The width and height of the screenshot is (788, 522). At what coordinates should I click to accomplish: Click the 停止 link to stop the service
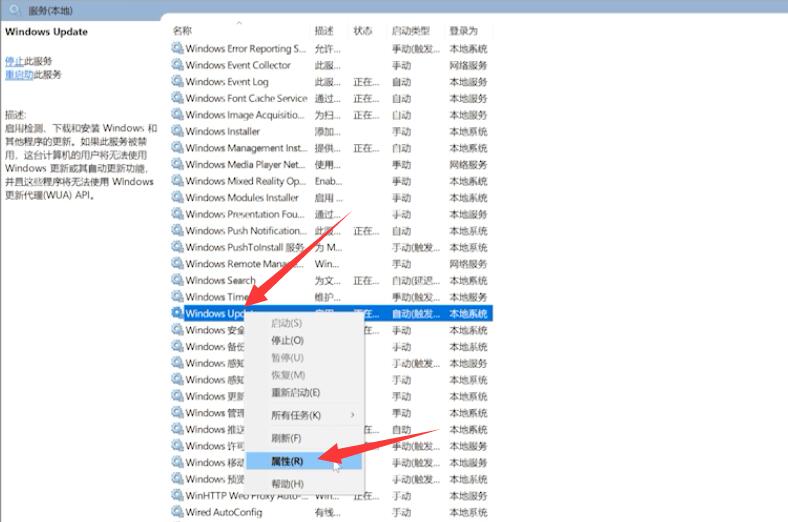click(15, 61)
